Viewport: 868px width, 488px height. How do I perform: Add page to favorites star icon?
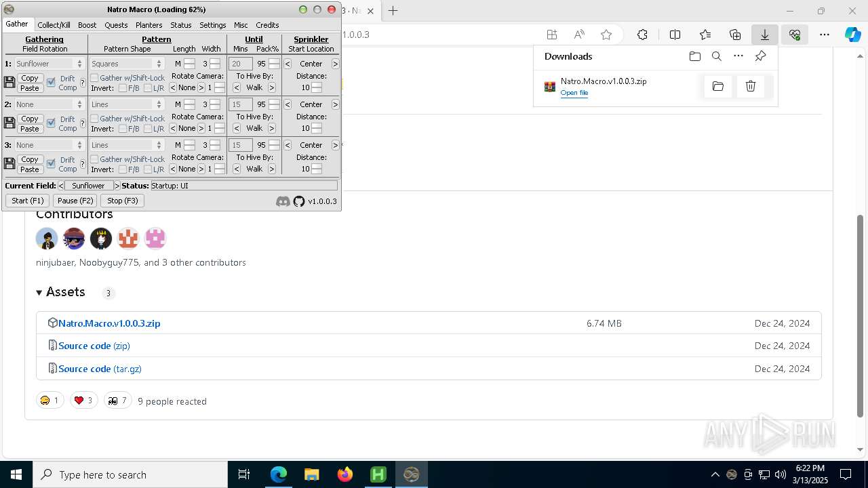(606, 35)
